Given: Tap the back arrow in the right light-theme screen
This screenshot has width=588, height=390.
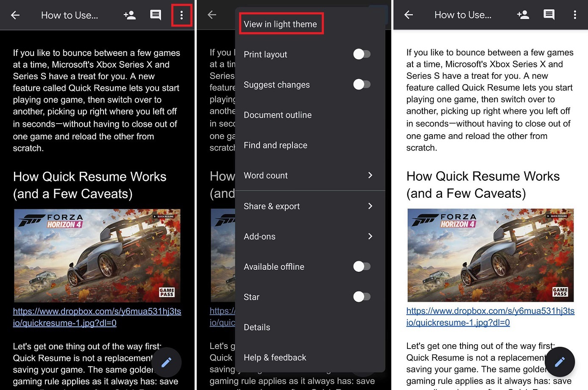Looking at the screenshot, I should [409, 15].
